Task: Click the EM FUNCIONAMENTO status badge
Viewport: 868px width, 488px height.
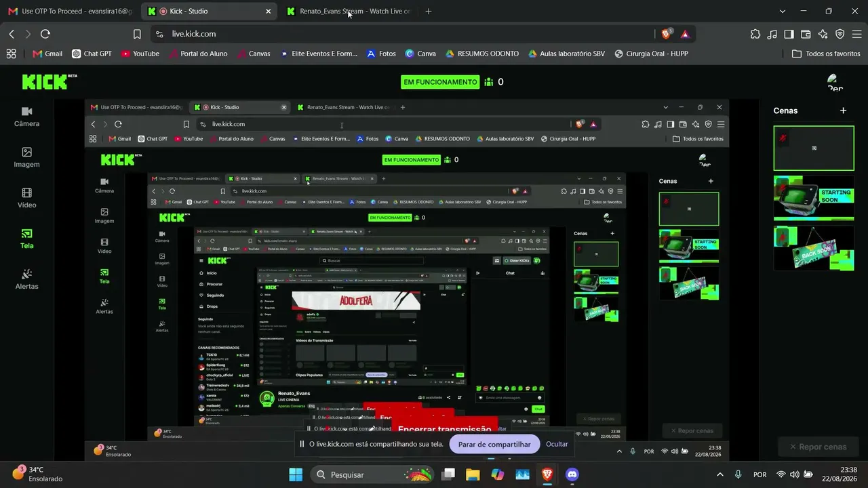Action: [440, 82]
